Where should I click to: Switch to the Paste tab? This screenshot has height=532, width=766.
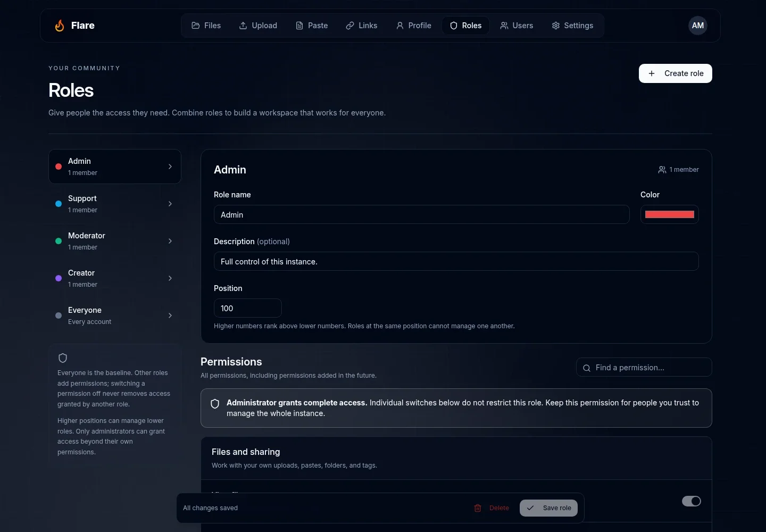point(312,26)
